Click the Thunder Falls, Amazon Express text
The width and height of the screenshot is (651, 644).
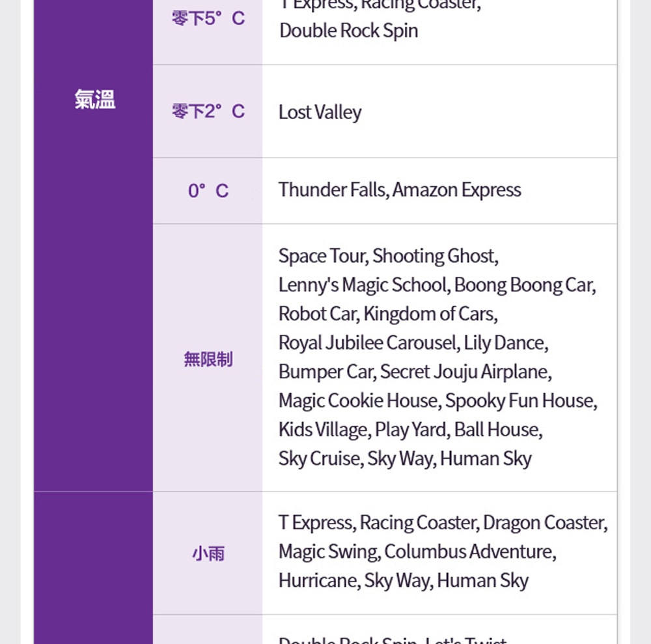400,190
